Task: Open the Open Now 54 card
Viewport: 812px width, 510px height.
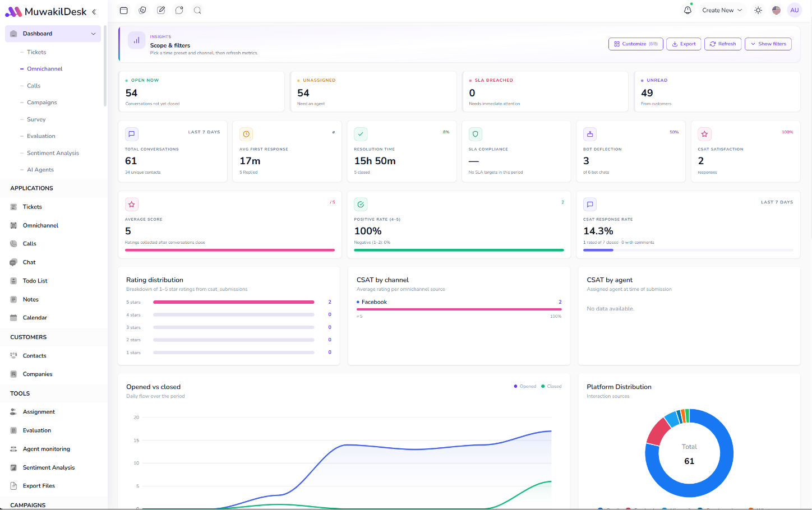Action: pyautogui.click(x=201, y=91)
